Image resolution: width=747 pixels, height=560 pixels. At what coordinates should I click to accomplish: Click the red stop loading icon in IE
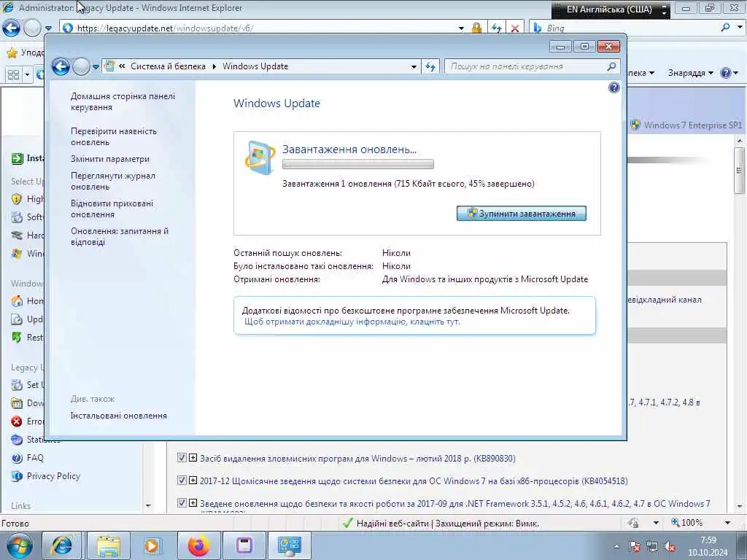point(515,28)
